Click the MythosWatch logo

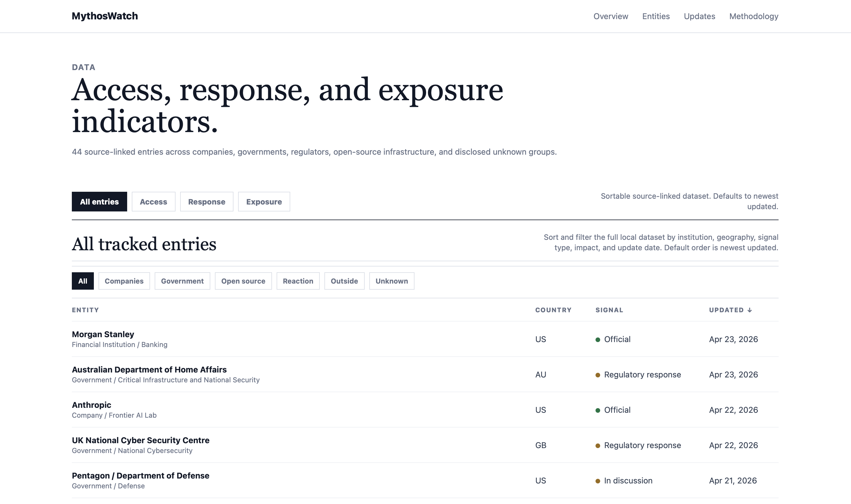pyautogui.click(x=105, y=16)
